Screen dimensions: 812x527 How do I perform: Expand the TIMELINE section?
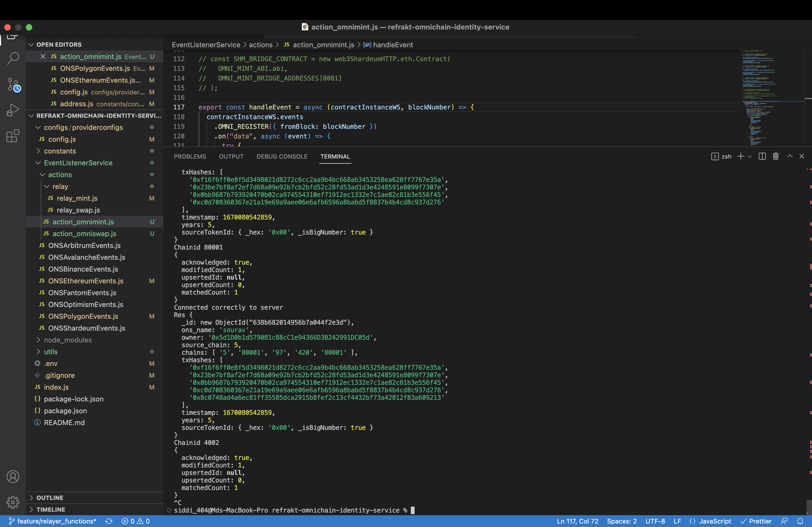[x=94, y=510]
